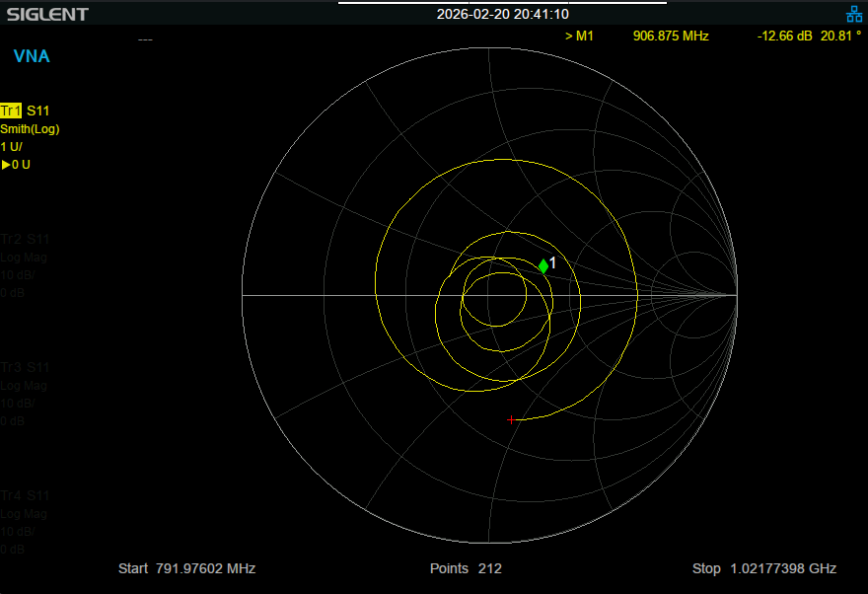Image resolution: width=868 pixels, height=594 pixels.
Task: Click the red reference cross on the Smith chart
Action: point(512,419)
